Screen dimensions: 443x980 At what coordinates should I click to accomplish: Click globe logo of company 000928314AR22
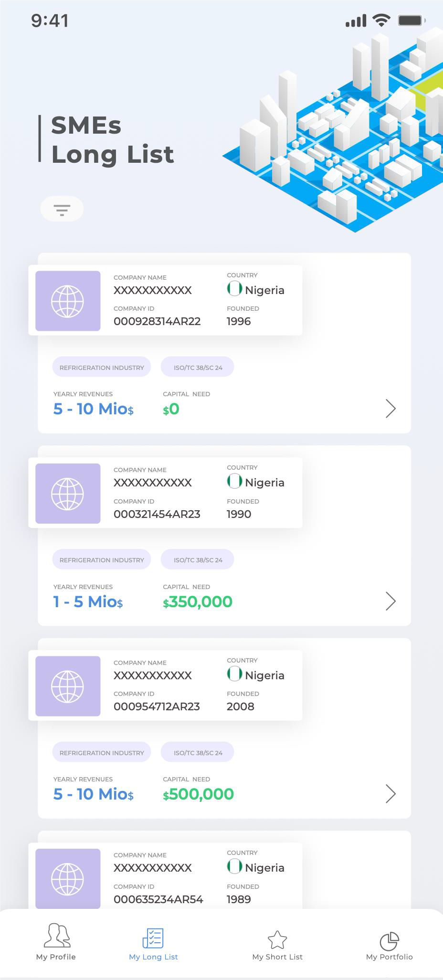[x=68, y=301]
